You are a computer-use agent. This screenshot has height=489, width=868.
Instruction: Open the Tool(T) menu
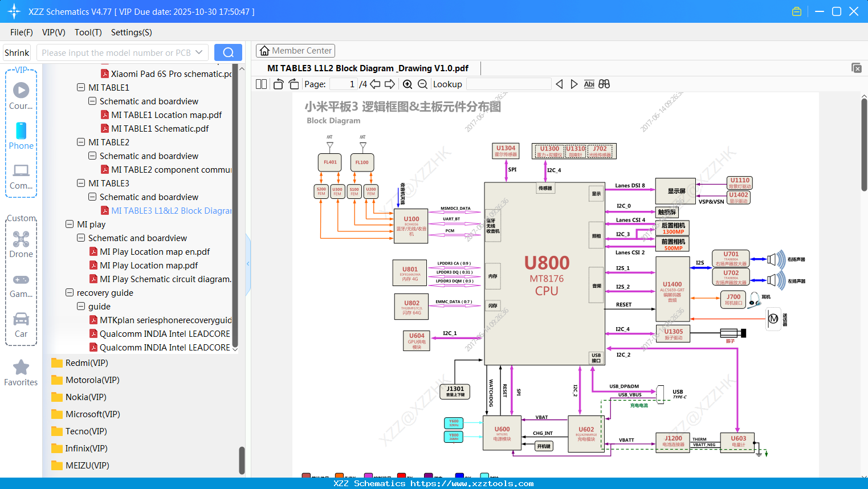click(88, 32)
